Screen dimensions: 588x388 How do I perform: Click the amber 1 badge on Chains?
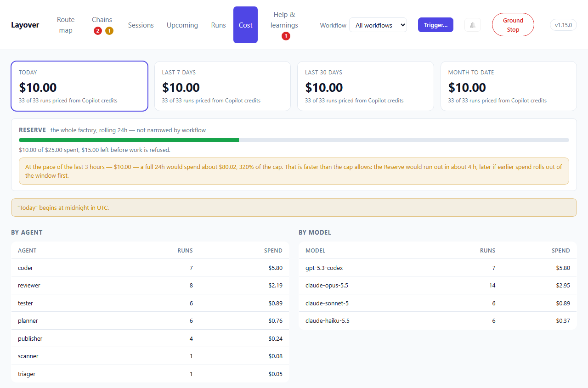[109, 31]
